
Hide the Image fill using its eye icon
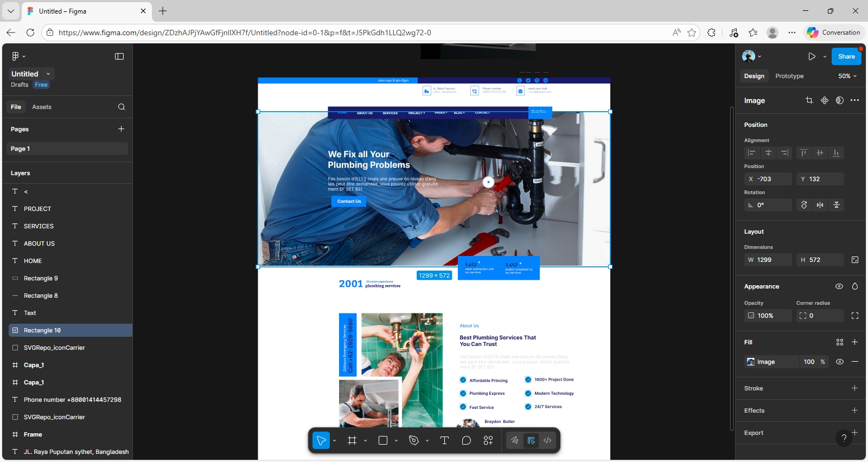click(840, 362)
